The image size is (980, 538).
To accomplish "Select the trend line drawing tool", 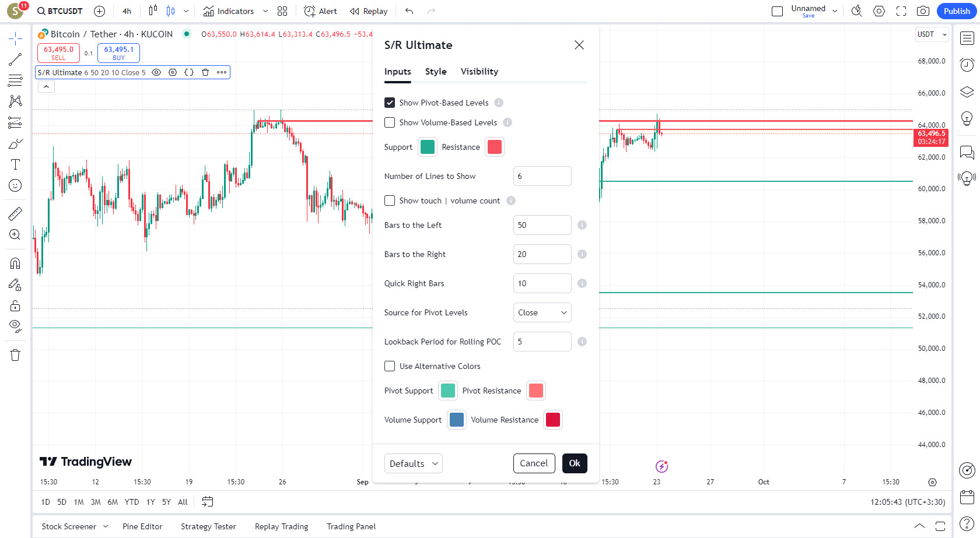I will (15, 59).
